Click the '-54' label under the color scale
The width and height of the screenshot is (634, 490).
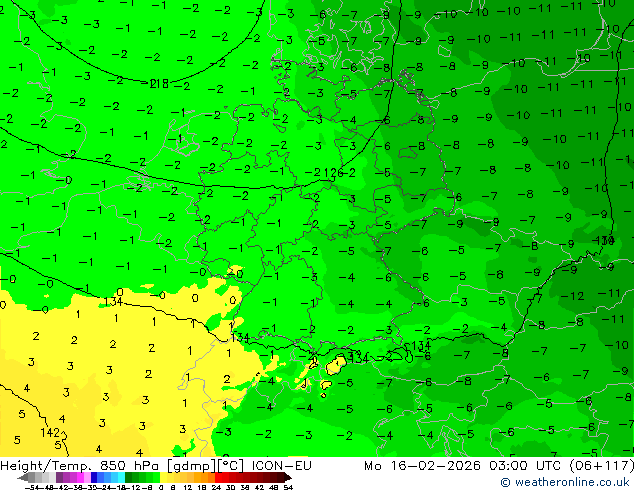[x=32, y=487]
